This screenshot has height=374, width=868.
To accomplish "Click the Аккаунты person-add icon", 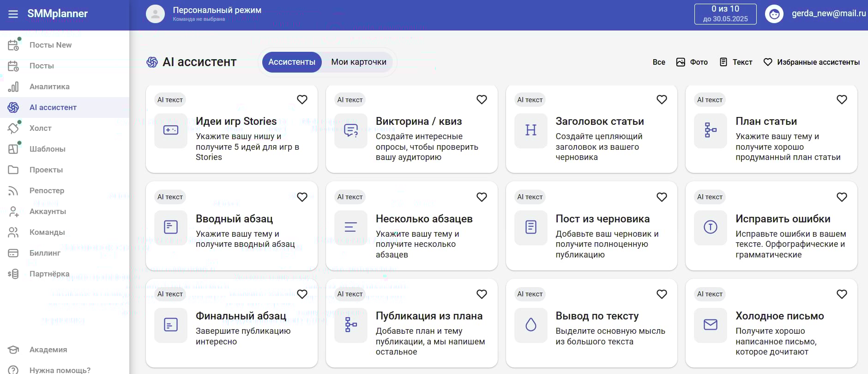I will (x=13, y=211).
